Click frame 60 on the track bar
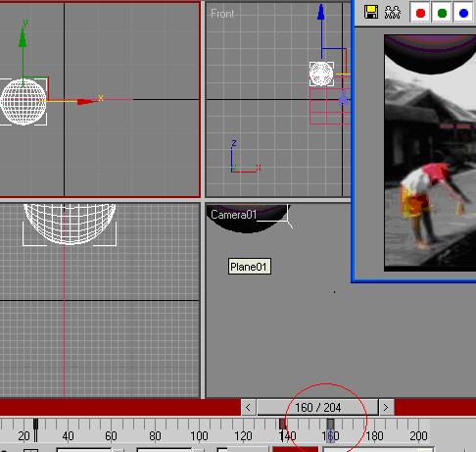The image size is (476, 452). coord(111,436)
